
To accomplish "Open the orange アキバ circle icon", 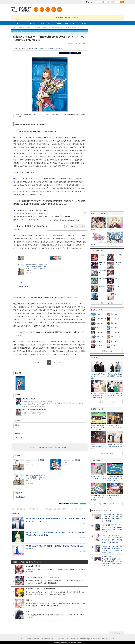I will click(54, 9).
